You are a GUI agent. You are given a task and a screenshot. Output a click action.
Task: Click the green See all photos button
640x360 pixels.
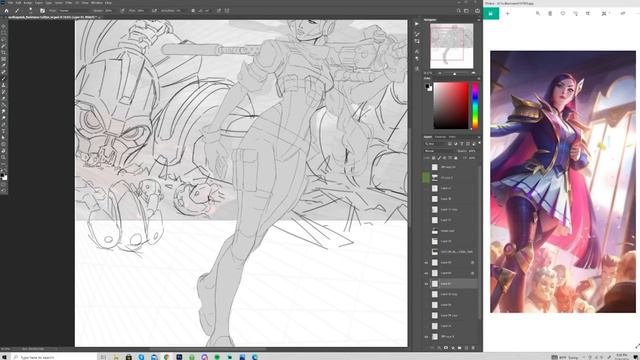[491, 13]
